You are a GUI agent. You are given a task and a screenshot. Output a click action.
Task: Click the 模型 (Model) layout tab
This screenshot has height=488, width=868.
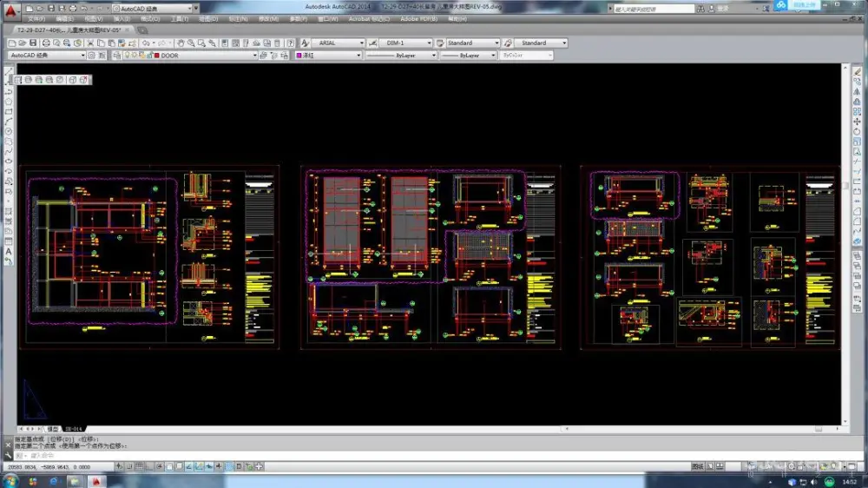tap(53, 429)
